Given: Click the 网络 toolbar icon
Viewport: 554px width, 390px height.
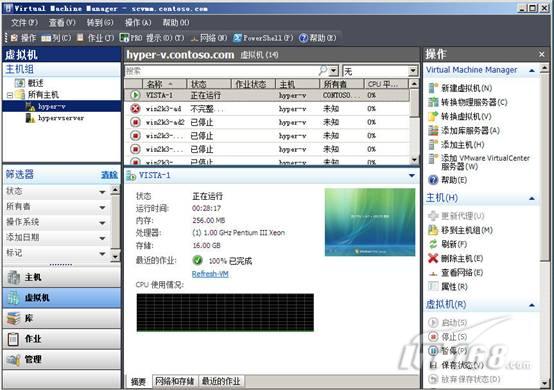Looking at the screenshot, I should click(x=194, y=38).
